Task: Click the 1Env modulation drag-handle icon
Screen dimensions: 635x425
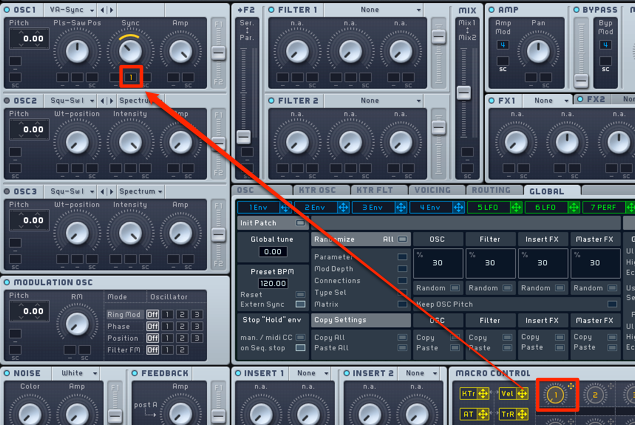Action: (285, 208)
